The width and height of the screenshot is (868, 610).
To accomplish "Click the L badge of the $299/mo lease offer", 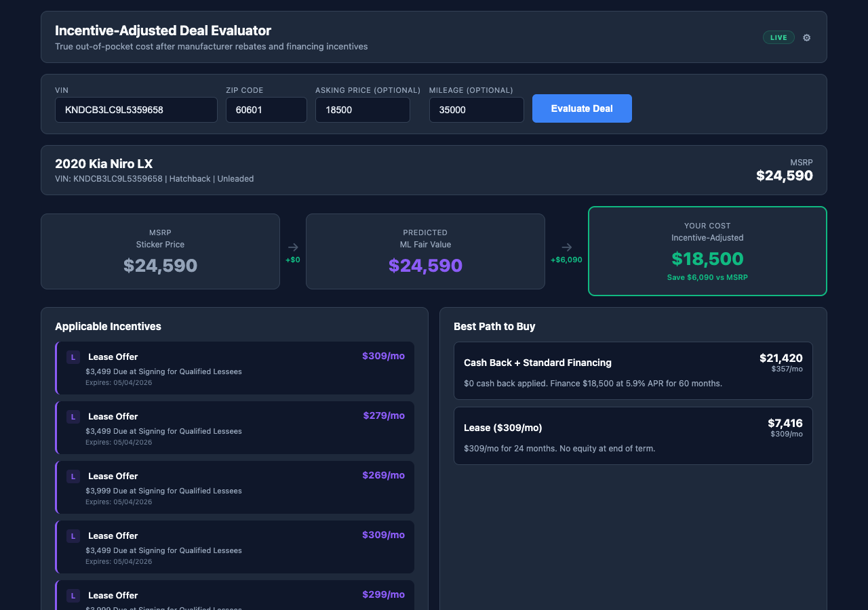I will click(x=73, y=596).
